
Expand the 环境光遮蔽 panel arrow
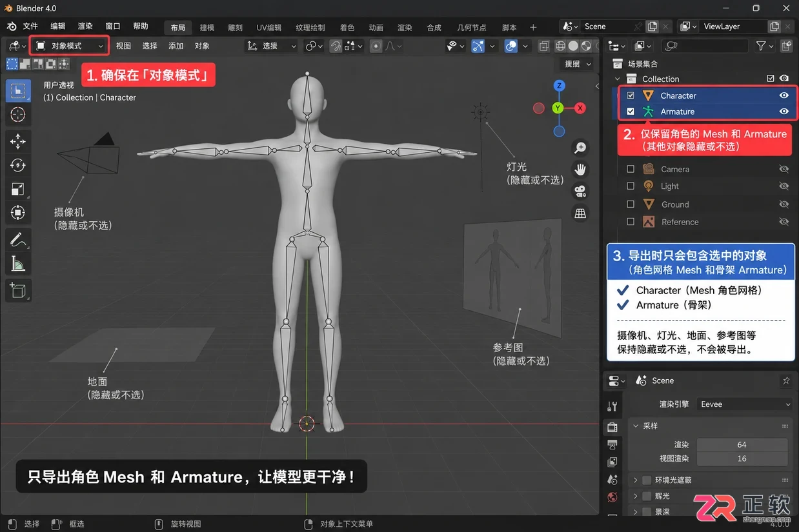tap(635, 480)
